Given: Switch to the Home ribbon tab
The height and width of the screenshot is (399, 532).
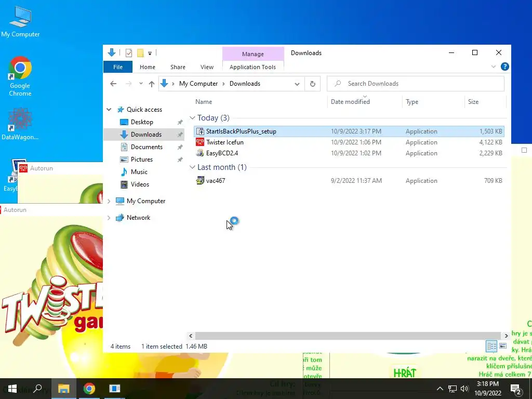Looking at the screenshot, I should [147, 67].
